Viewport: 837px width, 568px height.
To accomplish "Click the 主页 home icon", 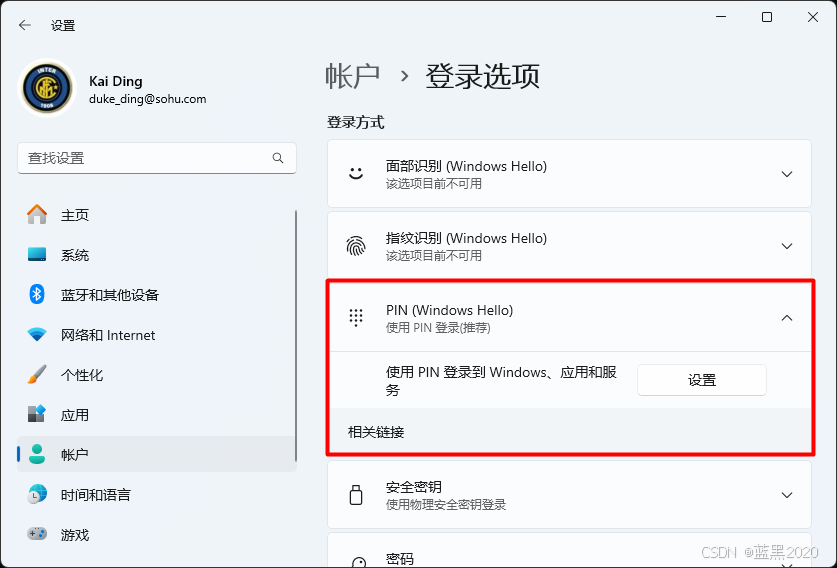I will pyautogui.click(x=37, y=215).
